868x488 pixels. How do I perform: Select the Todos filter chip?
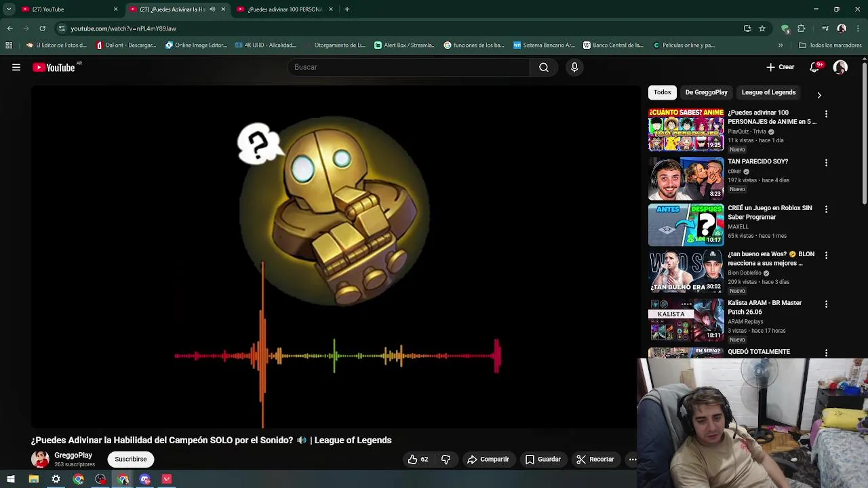pos(663,92)
